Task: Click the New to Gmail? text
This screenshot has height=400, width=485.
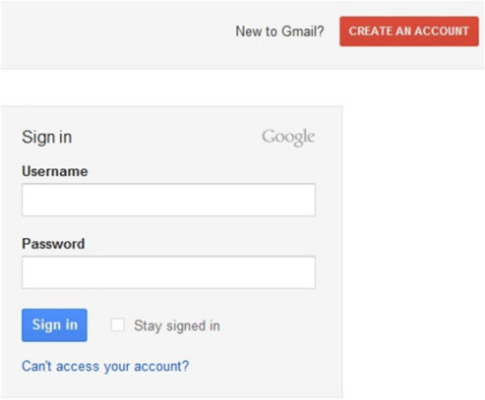Action: 280,31
